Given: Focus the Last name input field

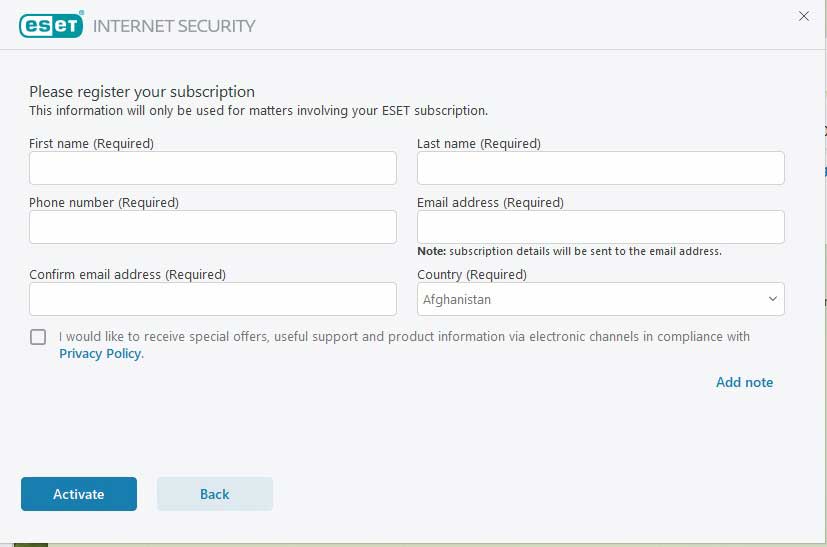Looking at the screenshot, I should tap(600, 168).
